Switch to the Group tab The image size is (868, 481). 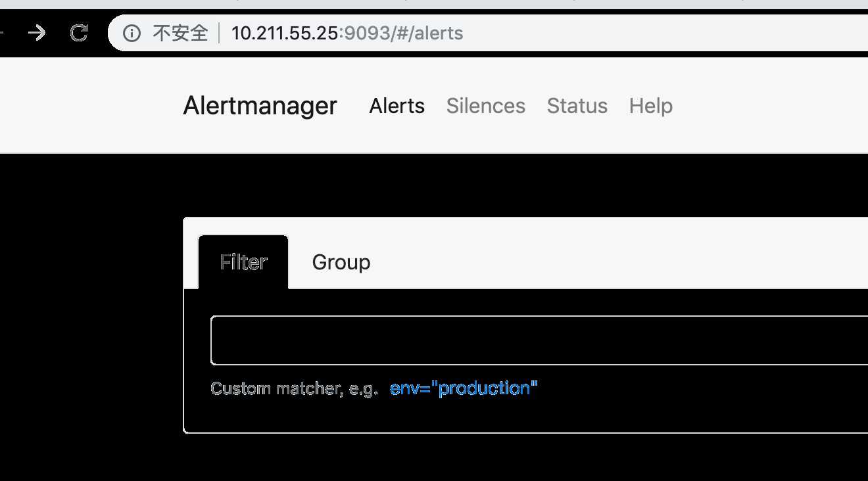click(341, 262)
